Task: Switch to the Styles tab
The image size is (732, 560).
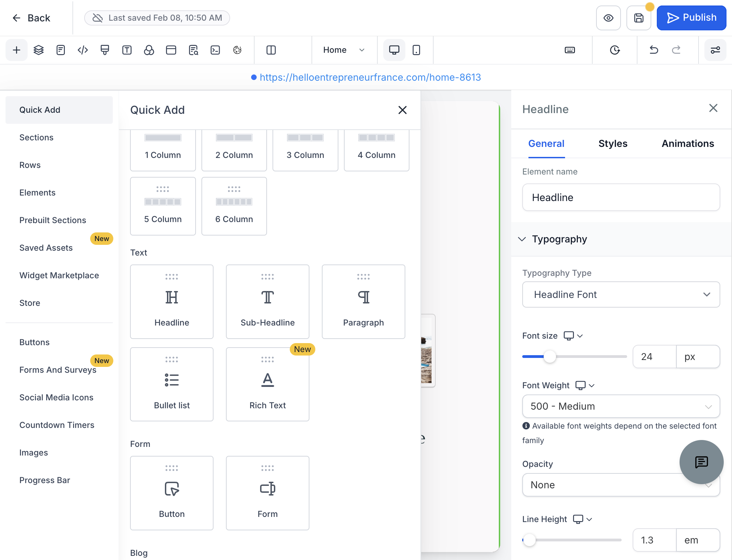Action: (x=613, y=143)
